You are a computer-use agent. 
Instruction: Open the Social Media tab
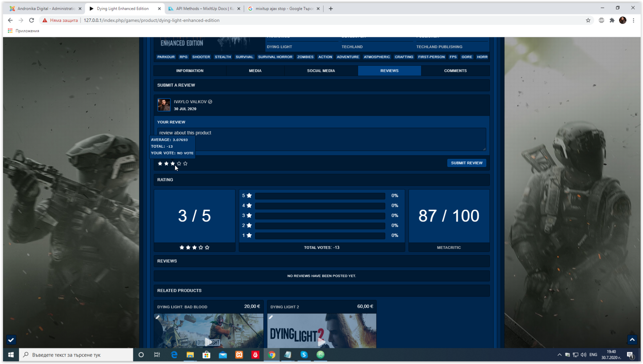(x=321, y=71)
